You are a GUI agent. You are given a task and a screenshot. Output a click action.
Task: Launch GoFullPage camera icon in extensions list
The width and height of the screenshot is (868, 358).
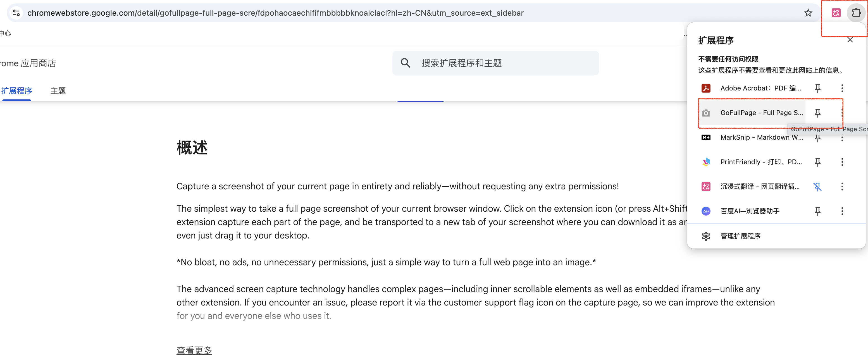pos(706,113)
